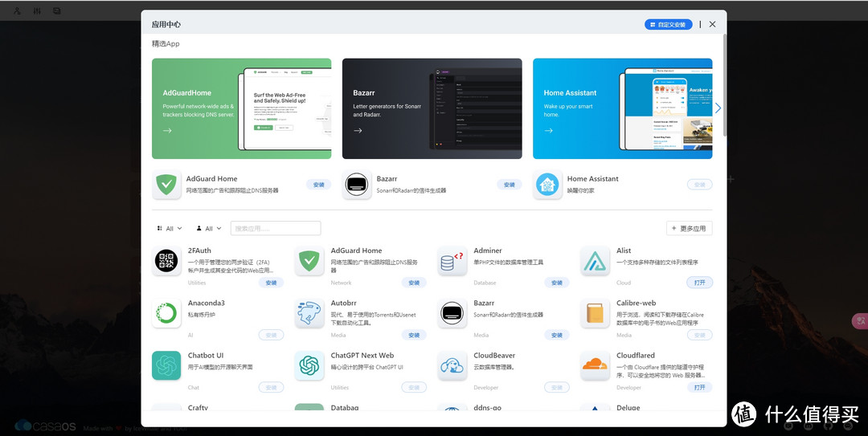Click the Databag app title
Viewport: 868px width, 436px height.
[344, 407]
